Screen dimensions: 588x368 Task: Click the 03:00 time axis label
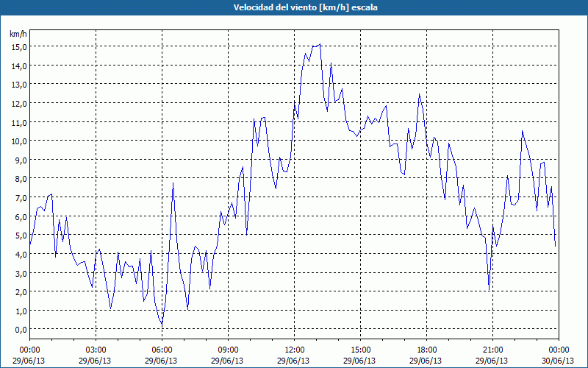point(96,350)
